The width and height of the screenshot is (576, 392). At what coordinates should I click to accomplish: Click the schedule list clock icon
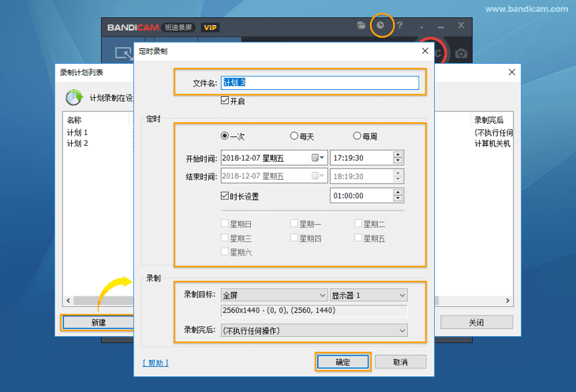[x=74, y=97]
